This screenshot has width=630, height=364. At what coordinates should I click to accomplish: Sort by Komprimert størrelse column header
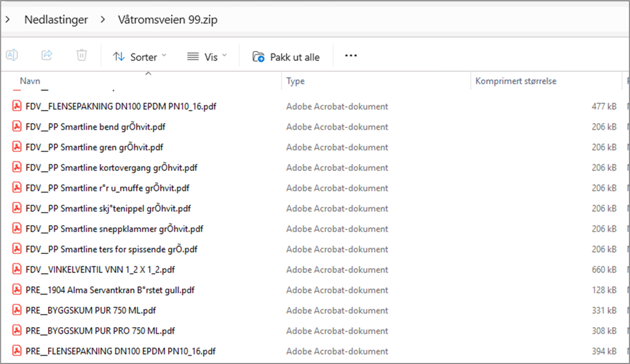[x=516, y=81]
